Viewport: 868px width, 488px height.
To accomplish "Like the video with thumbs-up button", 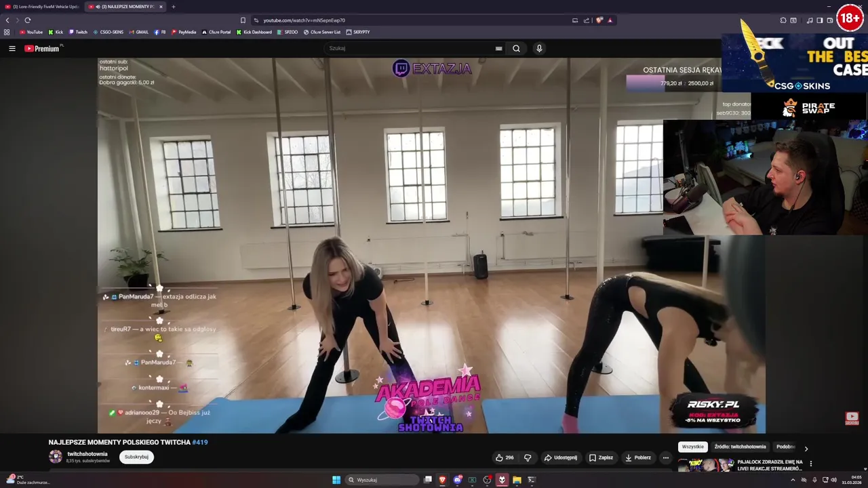I will 504,457.
